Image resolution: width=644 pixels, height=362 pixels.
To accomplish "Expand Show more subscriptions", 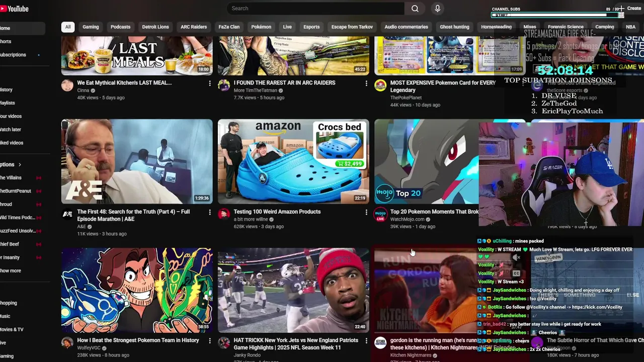I will click(11, 271).
